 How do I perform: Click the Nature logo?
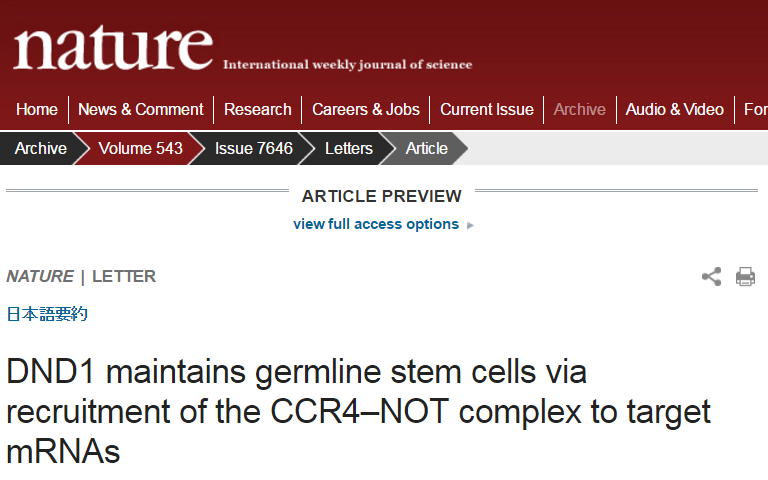pos(113,48)
